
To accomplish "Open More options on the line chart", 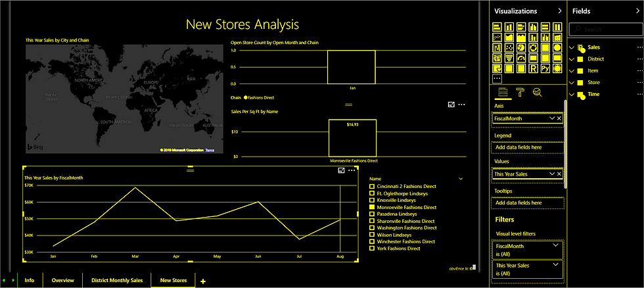I will pyautogui.click(x=352, y=170).
